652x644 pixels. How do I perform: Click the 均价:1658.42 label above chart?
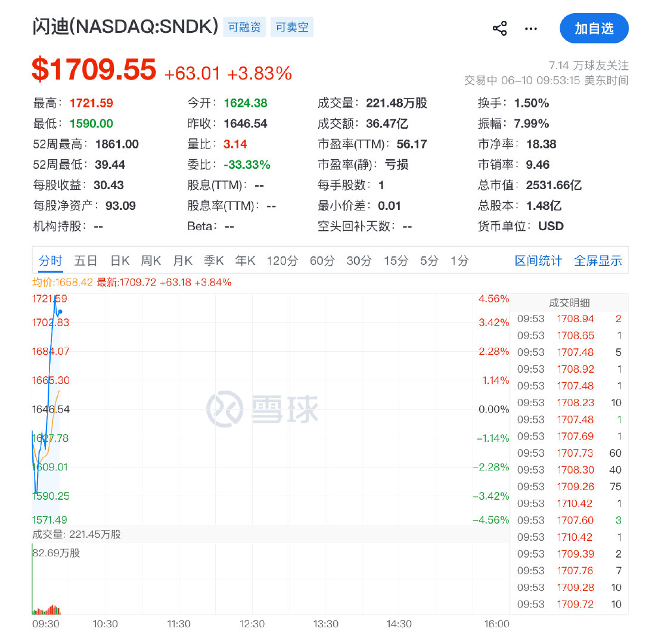coord(63,282)
